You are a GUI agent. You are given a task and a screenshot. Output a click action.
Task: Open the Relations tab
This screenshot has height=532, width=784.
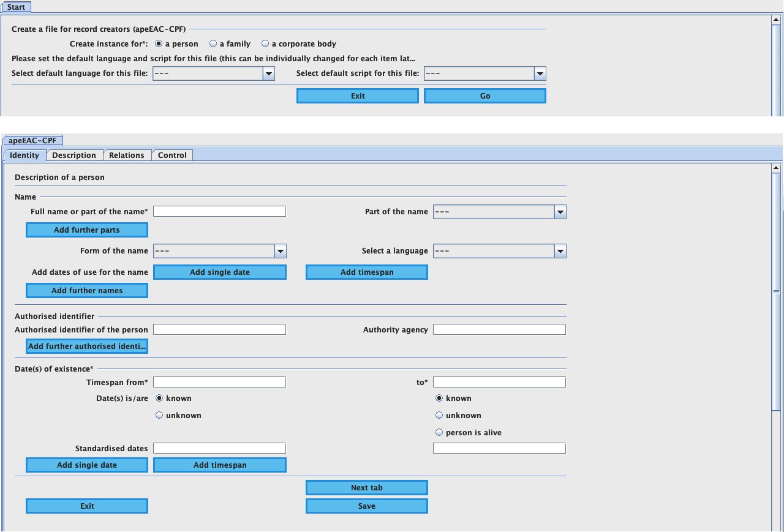pyautogui.click(x=126, y=155)
